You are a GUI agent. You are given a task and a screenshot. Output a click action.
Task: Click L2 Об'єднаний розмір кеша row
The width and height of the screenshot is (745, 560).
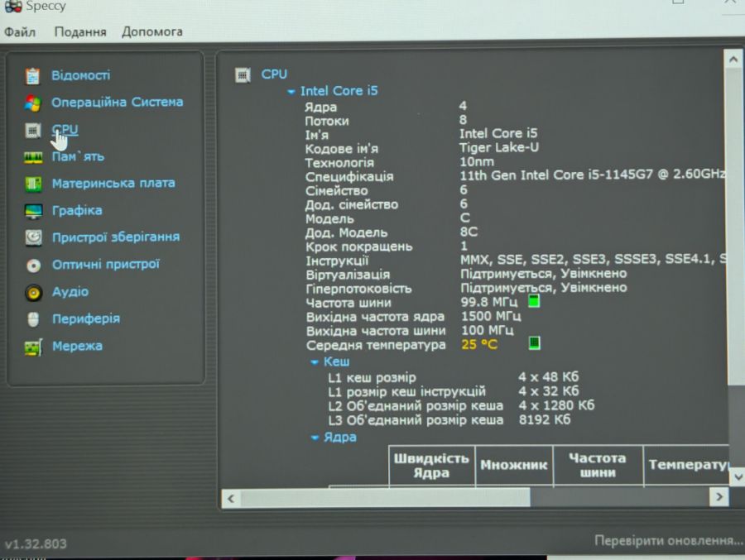coord(461,405)
